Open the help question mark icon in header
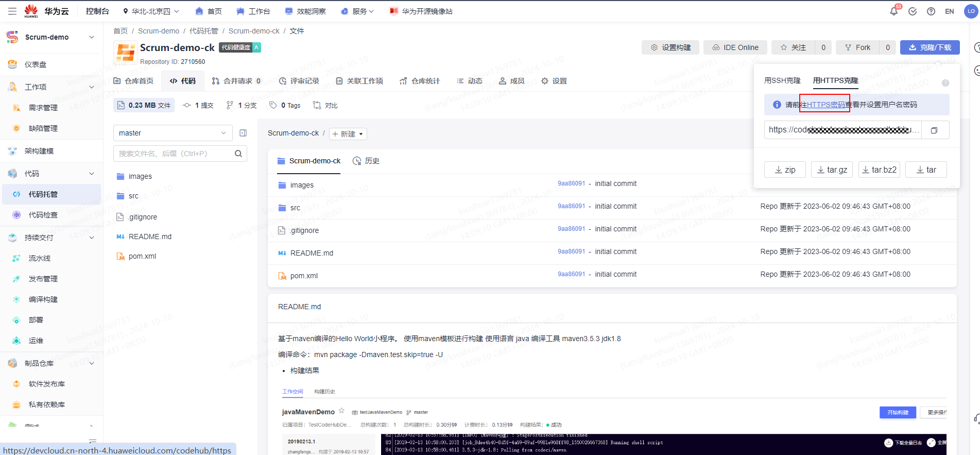Viewport: 980px width, 455px height. point(931,11)
